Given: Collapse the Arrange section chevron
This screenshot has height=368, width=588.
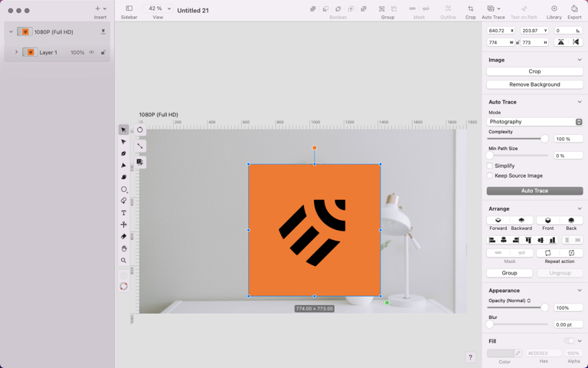Looking at the screenshot, I should point(580,209).
